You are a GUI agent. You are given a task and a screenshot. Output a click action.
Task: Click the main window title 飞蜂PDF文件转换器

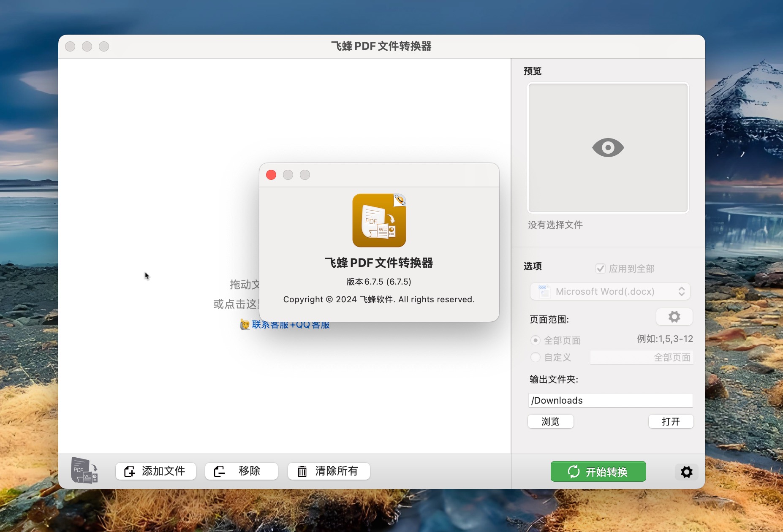381,46
